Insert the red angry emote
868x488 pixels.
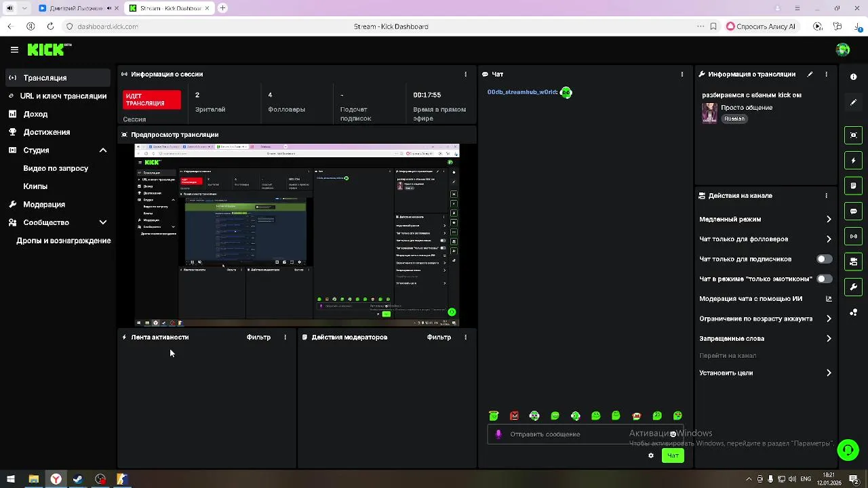tap(514, 416)
